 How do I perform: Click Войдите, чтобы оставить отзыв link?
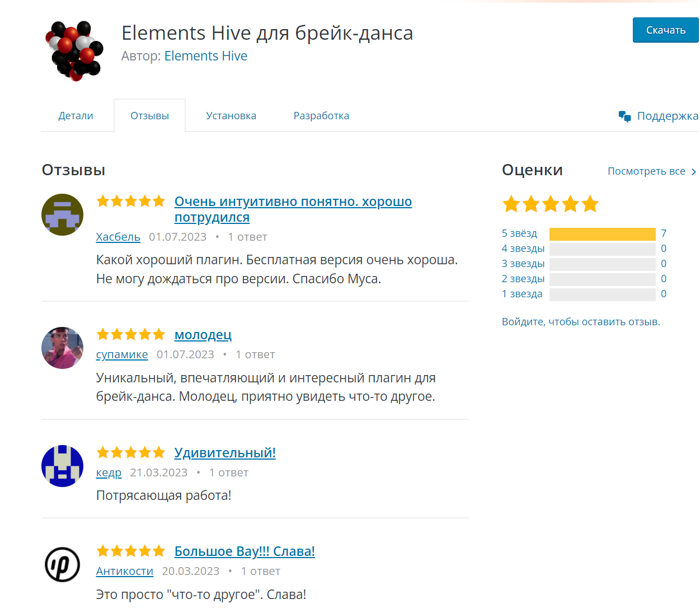581,322
